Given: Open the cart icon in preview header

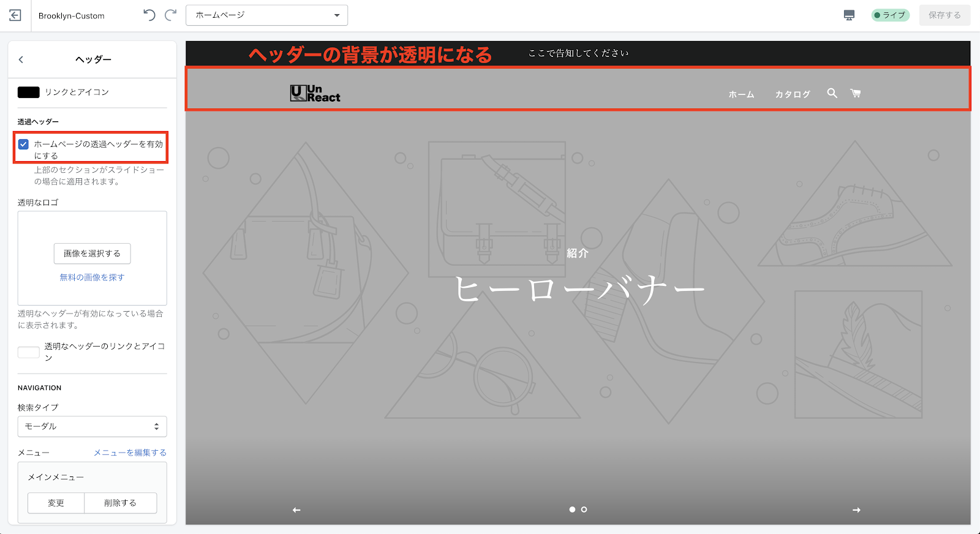Looking at the screenshot, I should click(856, 93).
